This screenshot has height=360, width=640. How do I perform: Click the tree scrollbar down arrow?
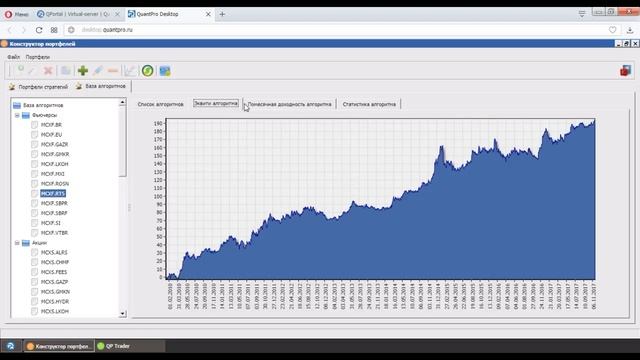[x=122, y=314]
